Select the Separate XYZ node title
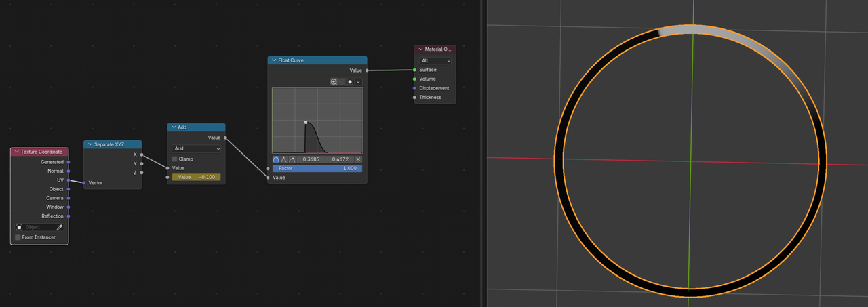This screenshot has width=868, height=307. click(x=108, y=144)
